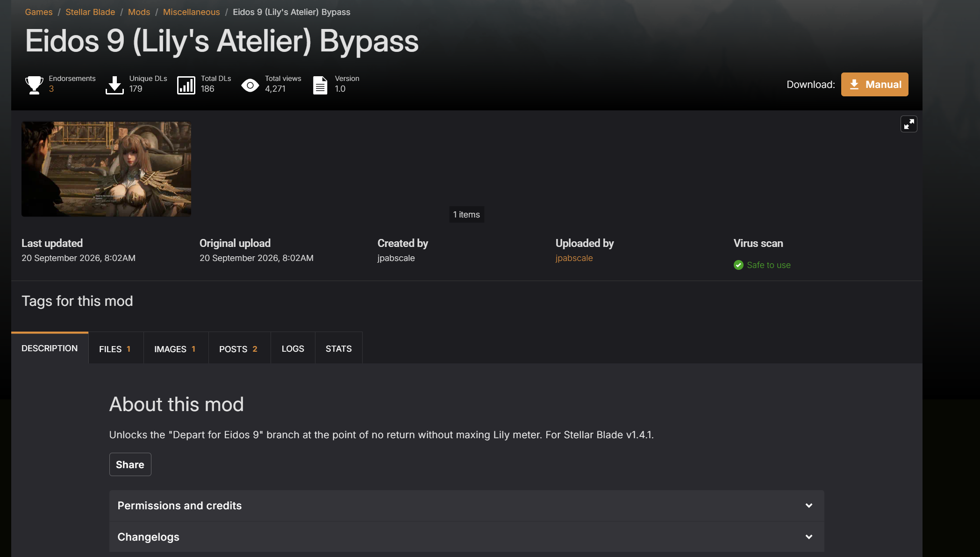980x557 pixels.
Task: Open the Stats tab
Action: point(338,349)
